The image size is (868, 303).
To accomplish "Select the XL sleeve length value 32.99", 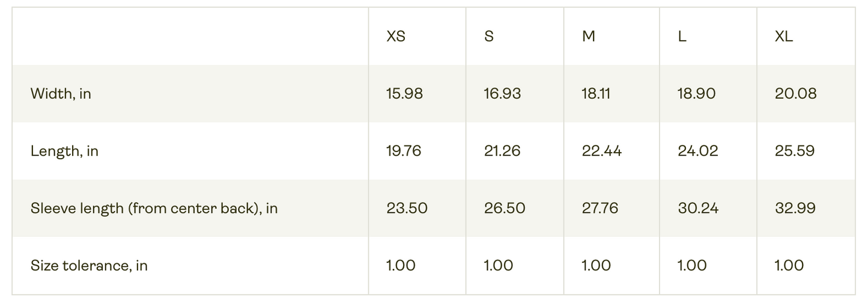I will (x=795, y=209).
